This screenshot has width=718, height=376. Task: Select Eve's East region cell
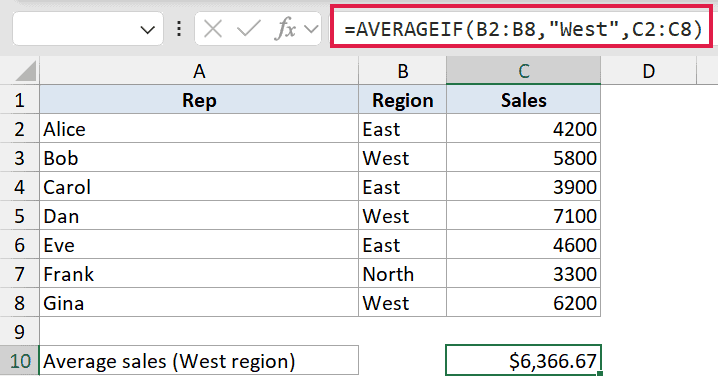point(403,245)
